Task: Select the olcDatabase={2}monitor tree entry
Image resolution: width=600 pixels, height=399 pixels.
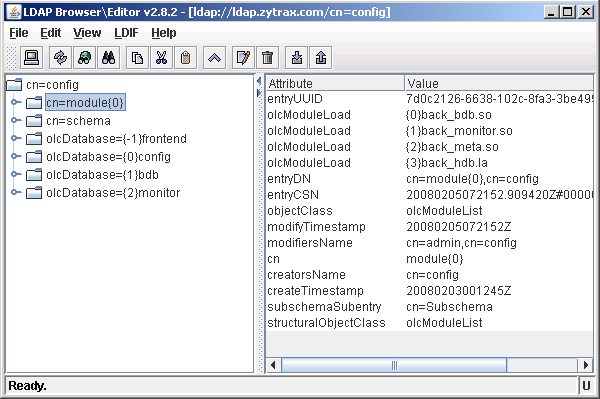Action: 113,193
